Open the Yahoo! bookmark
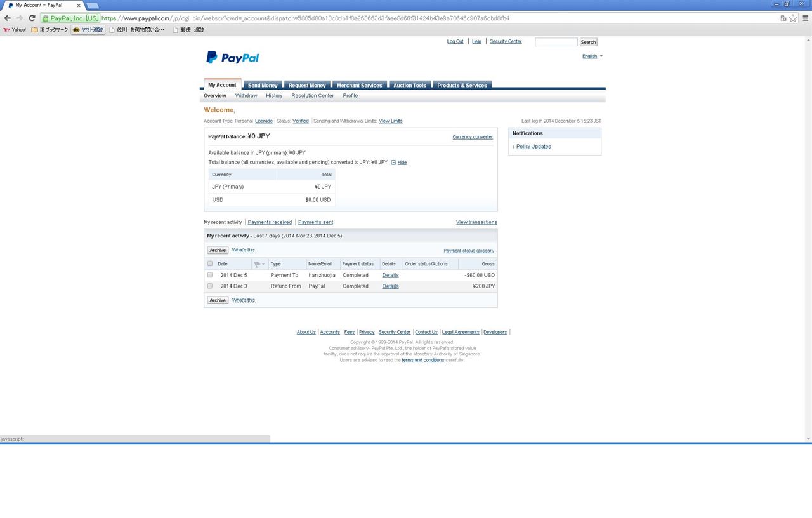 pyautogui.click(x=15, y=30)
